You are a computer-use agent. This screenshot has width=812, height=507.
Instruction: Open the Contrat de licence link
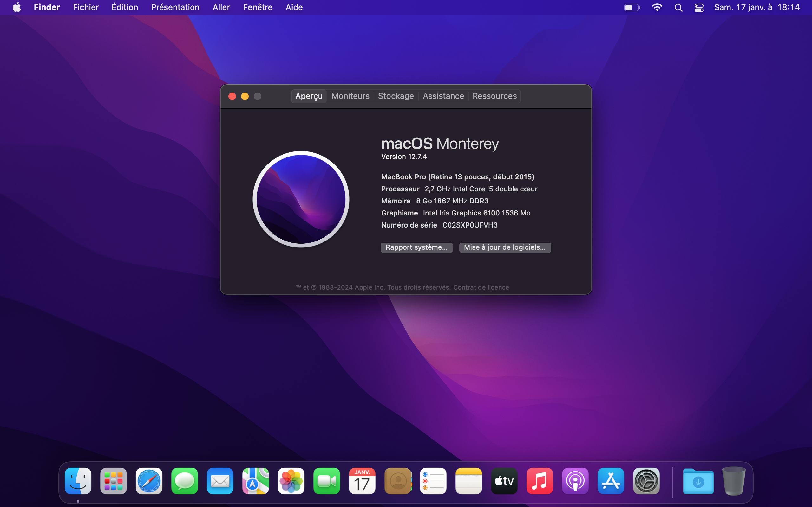coord(481,287)
